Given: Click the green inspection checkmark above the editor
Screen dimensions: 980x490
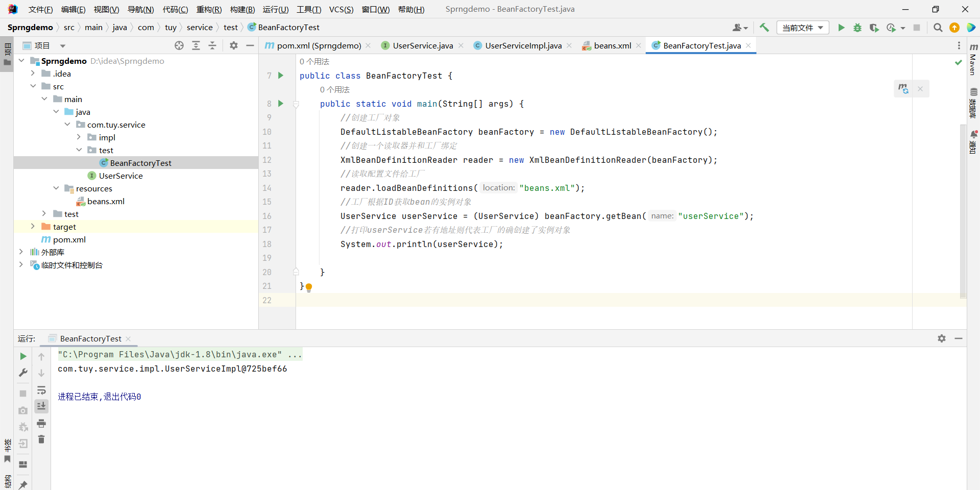Looking at the screenshot, I should point(959,62).
